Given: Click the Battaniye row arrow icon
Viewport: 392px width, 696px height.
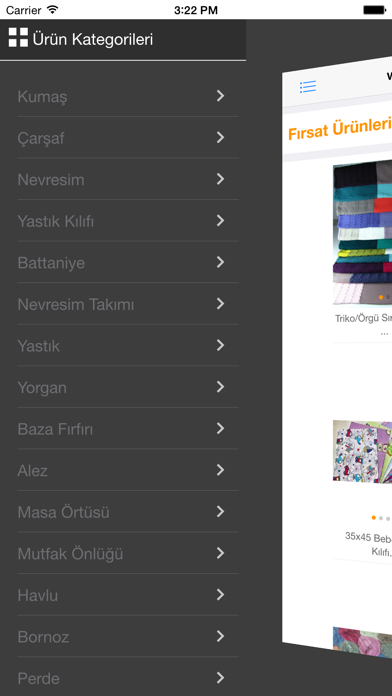Looking at the screenshot, I should (220, 262).
